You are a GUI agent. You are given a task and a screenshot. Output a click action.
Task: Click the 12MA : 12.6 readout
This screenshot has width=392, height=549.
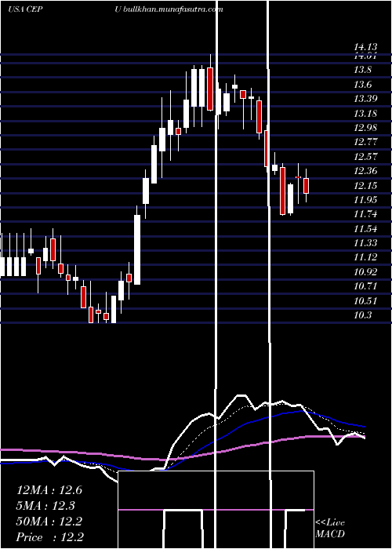point(49,490)
